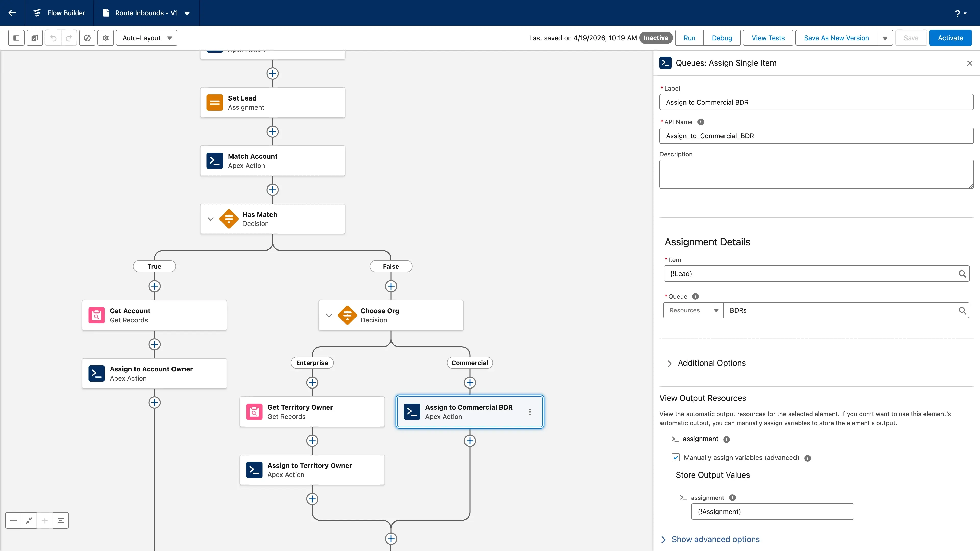Click View Tests
This screenshot has height=551, width=980.
[768, 38]
